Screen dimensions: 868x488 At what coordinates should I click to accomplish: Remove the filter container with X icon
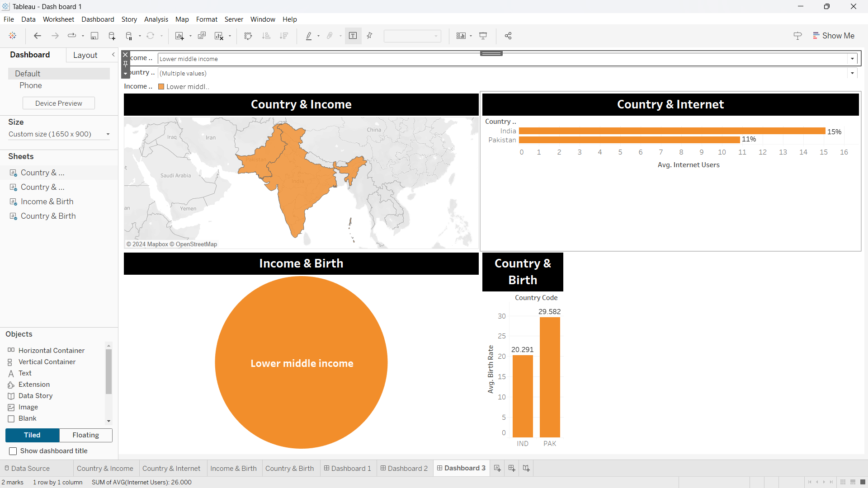point(126,55)
